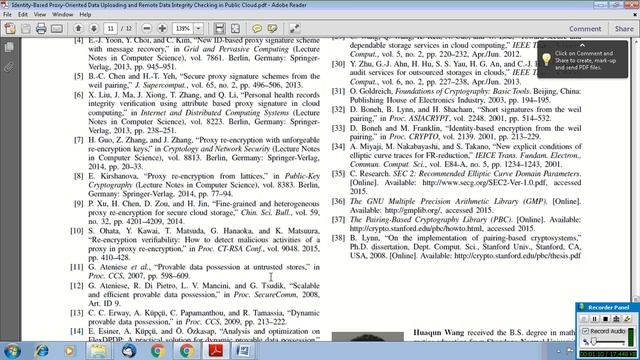
Task: Click the microphone volume slider handle
Action: [x=593, y=342]
